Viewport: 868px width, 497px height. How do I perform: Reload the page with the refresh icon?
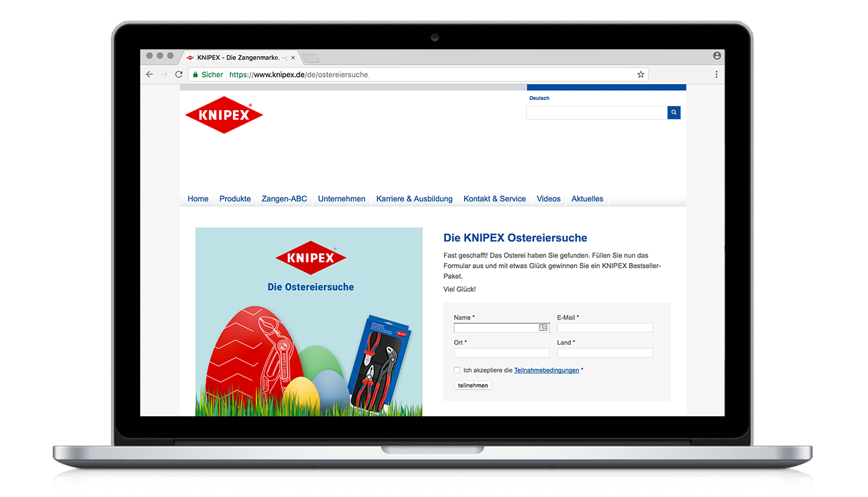(x=179, y=75)
